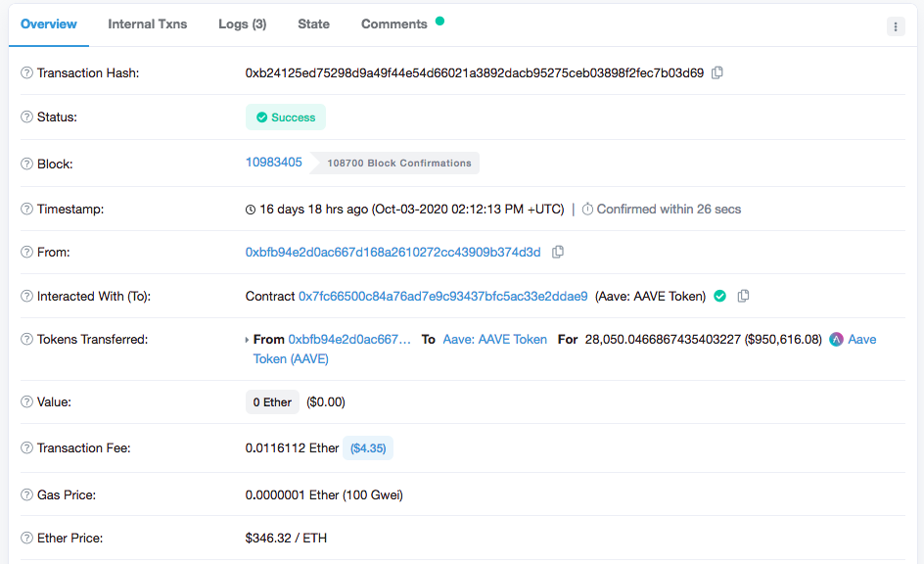Click the 0 Ether value badge

pyautogui.click(x=272, y=401)
